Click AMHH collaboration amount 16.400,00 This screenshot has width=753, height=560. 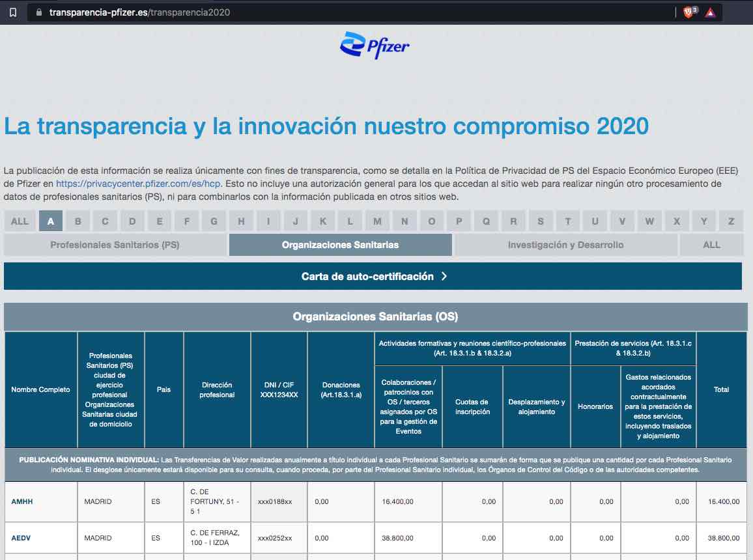(x=397, y=501)
